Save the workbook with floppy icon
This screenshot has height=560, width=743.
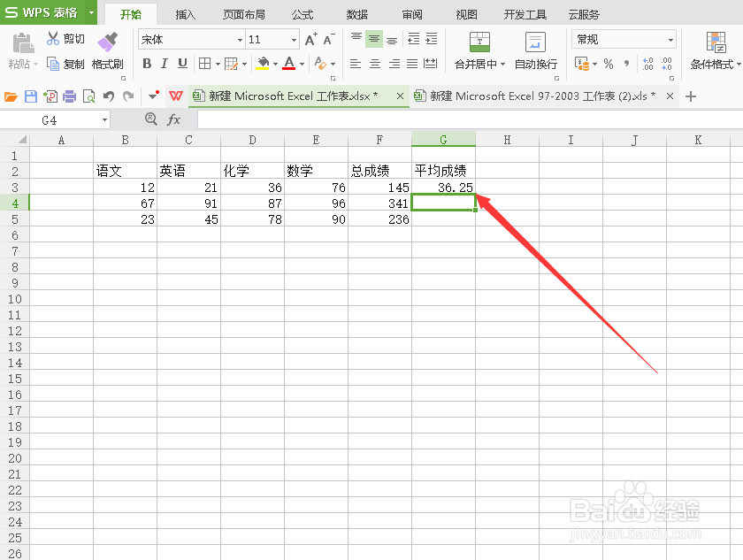pos(31,96)
